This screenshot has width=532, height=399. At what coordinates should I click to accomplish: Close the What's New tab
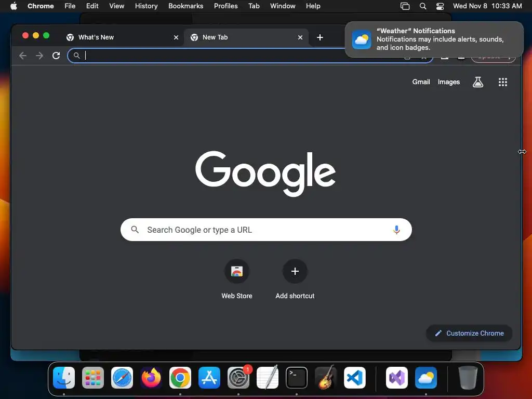(x=176, y=37)
